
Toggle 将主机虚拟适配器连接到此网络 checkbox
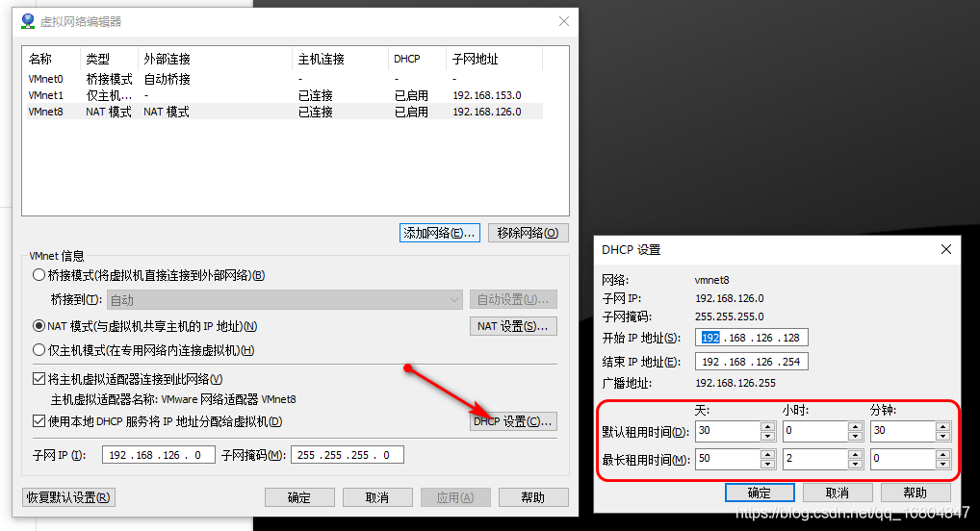coord(39,379)
